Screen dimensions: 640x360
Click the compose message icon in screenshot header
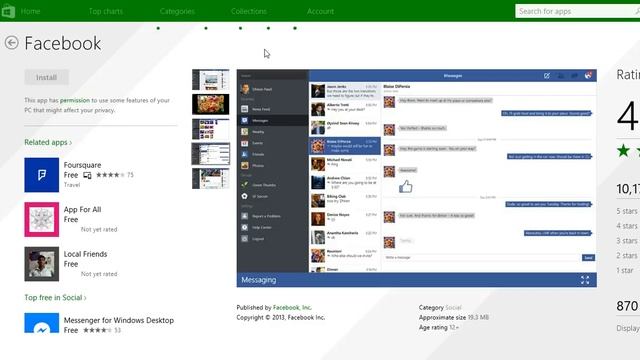(x=547, y=76)
